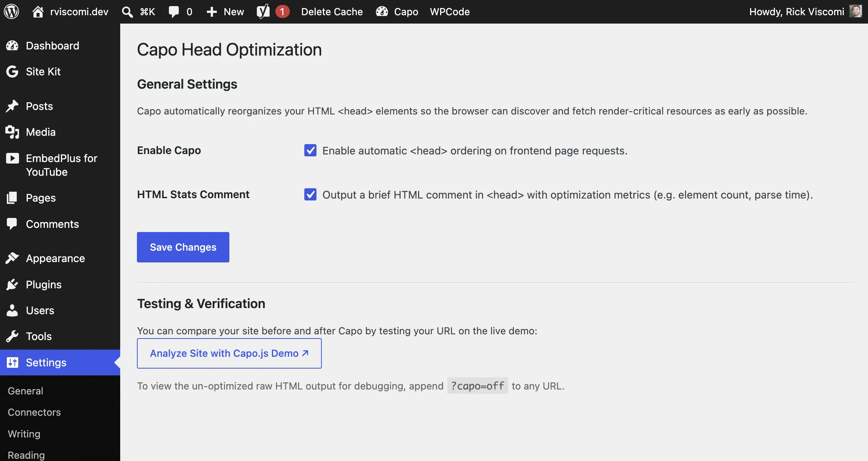Click the Testing & Verification heading
The width and height of the screenshot is (868, 461).
201,304
